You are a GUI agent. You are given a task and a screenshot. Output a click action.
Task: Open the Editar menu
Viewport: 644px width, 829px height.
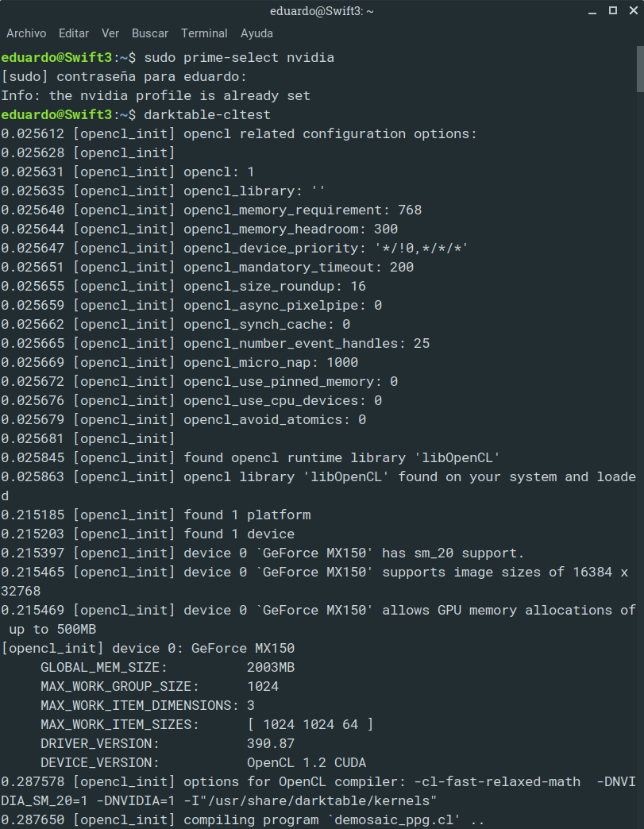[74, 33]
